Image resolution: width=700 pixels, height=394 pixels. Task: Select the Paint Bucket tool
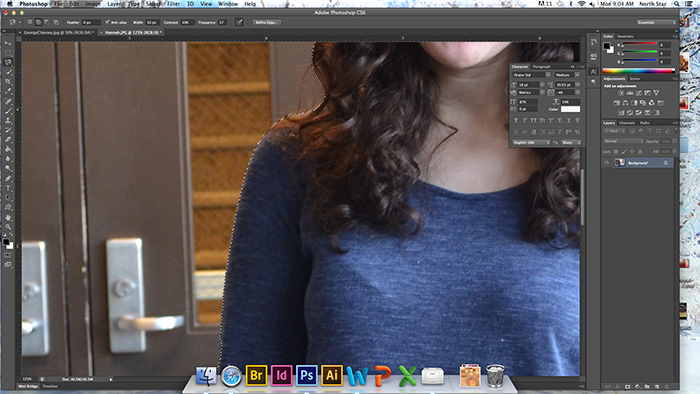point(8,149)
